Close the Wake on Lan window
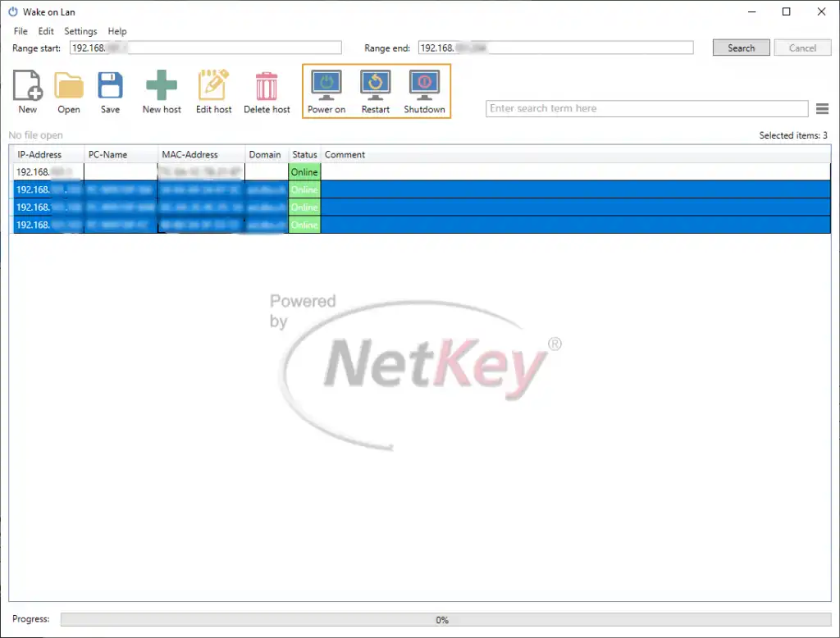This screenshot has width=840, height=638. point(821,11)
